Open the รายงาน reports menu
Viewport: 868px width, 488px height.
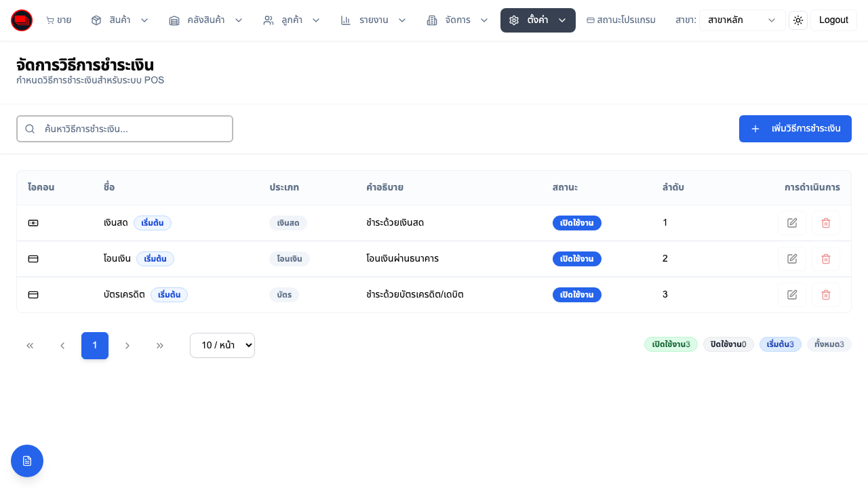pyautogui.click(x=373, y=20)
